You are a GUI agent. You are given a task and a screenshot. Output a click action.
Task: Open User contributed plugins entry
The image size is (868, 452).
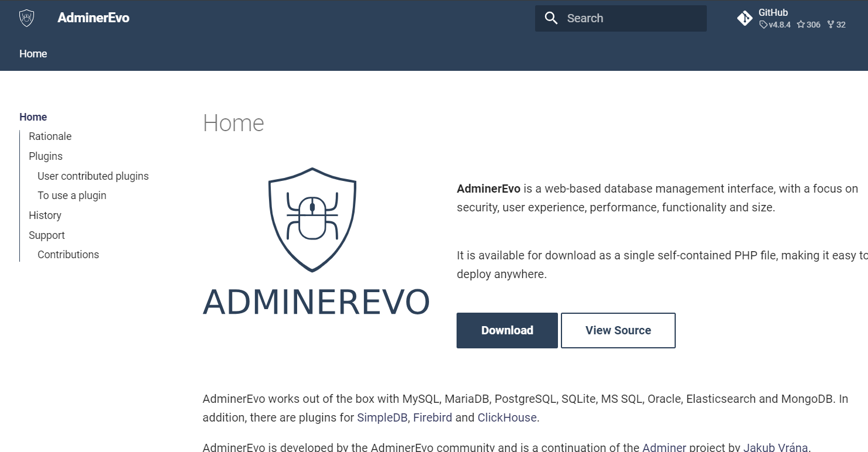point(93,176)
